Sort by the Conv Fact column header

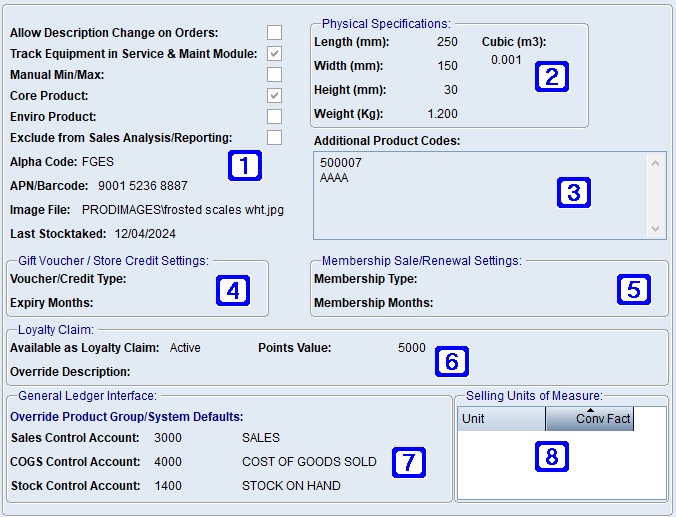(589, 419)
